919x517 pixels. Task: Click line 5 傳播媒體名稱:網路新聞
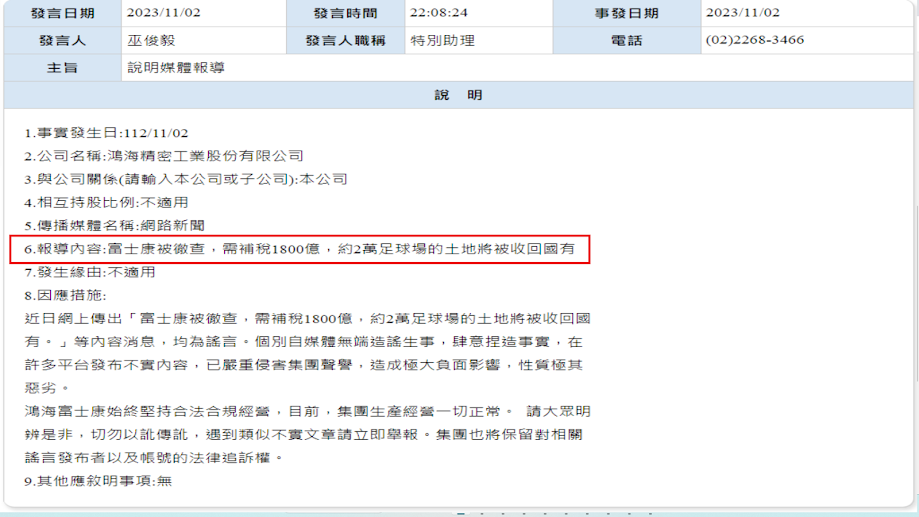click(114, 226)
